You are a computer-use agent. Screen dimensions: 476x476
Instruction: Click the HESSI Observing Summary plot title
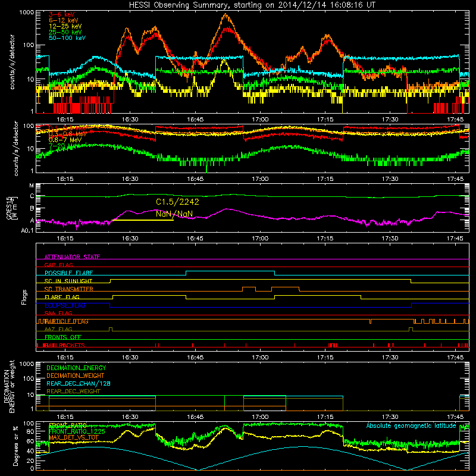[252, 5]
